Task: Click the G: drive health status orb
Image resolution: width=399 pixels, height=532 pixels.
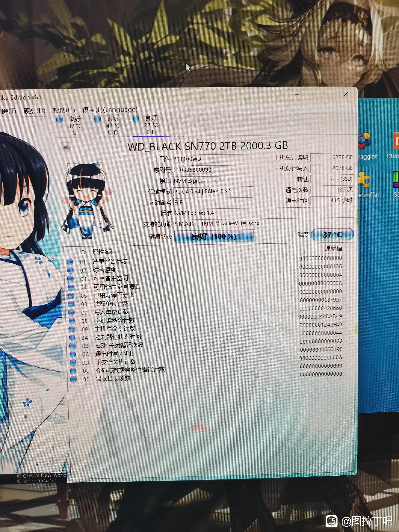Action: click(x=59, y=119)
